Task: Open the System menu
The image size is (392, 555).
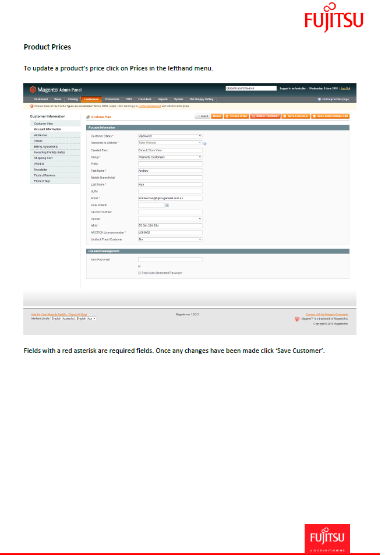Action: click(x=178, y=100)
